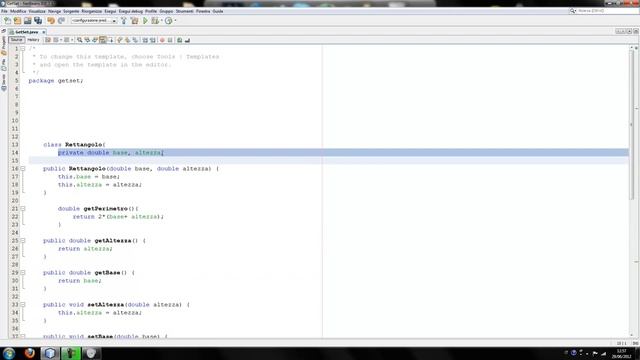Click the Open Project toolbar icon
This screenshot has width=640, height=360.
[x=27, y=20]
